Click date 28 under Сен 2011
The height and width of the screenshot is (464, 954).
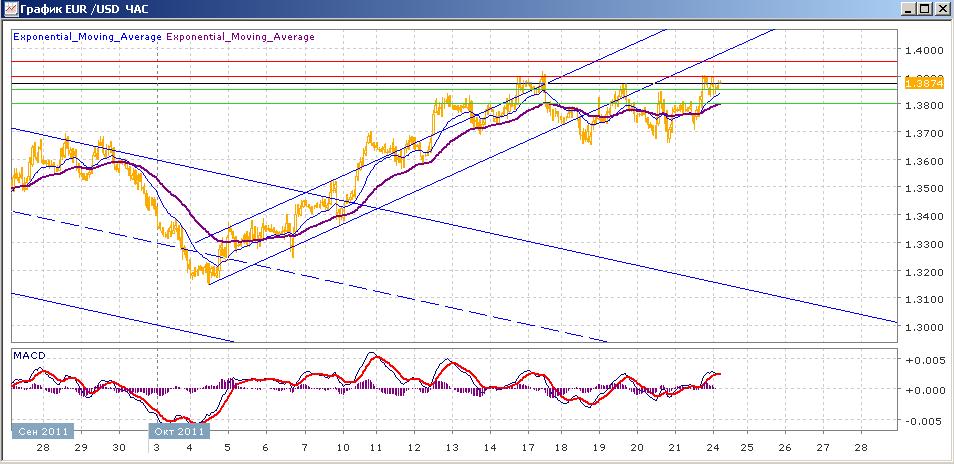coord(43,448)
